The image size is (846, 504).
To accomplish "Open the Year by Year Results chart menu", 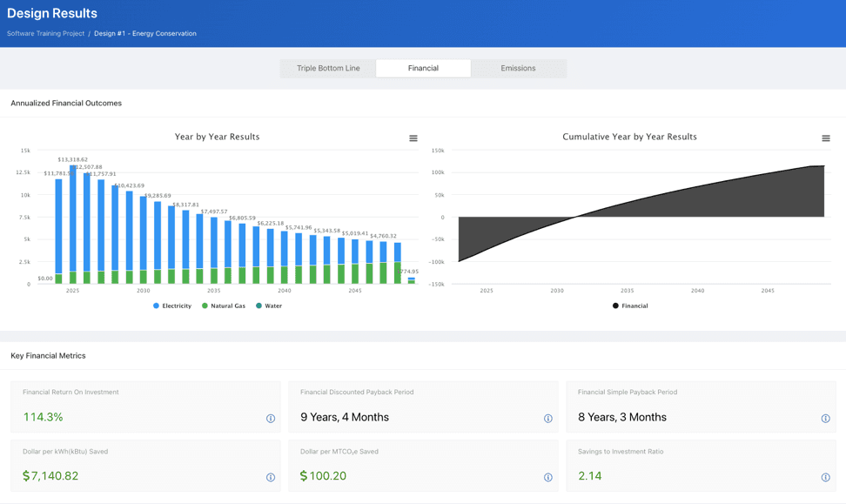I will pos(413,138).
